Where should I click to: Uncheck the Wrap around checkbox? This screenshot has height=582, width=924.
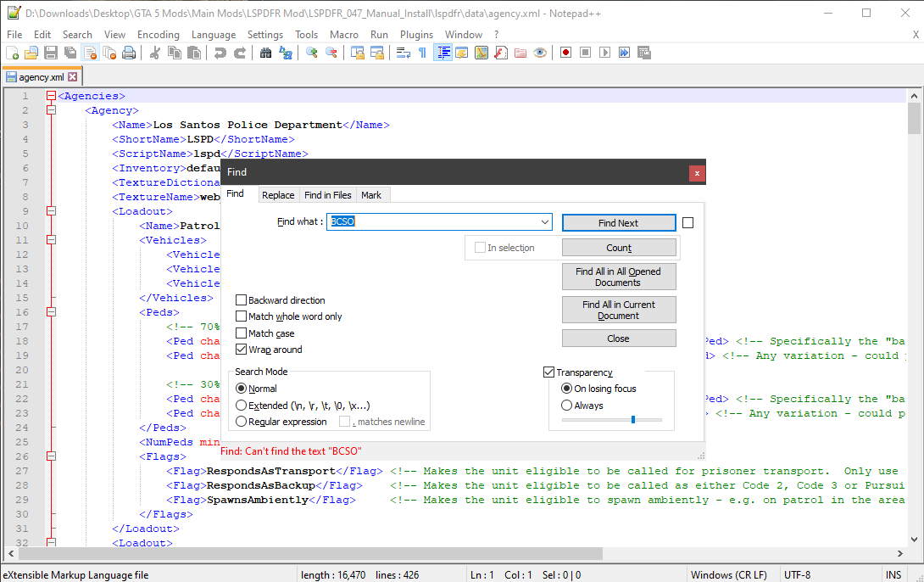coord(242,350)
